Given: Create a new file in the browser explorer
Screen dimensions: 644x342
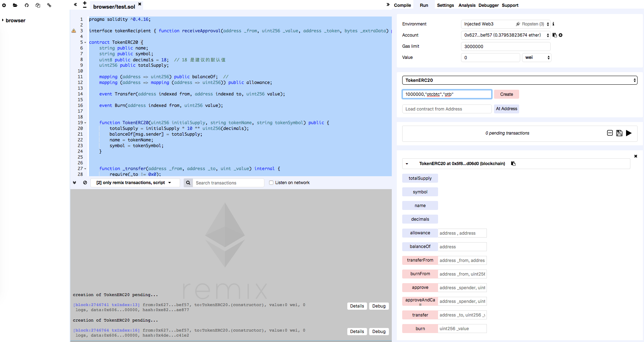Looking at the screenshot, I should [x=4, y=5].
